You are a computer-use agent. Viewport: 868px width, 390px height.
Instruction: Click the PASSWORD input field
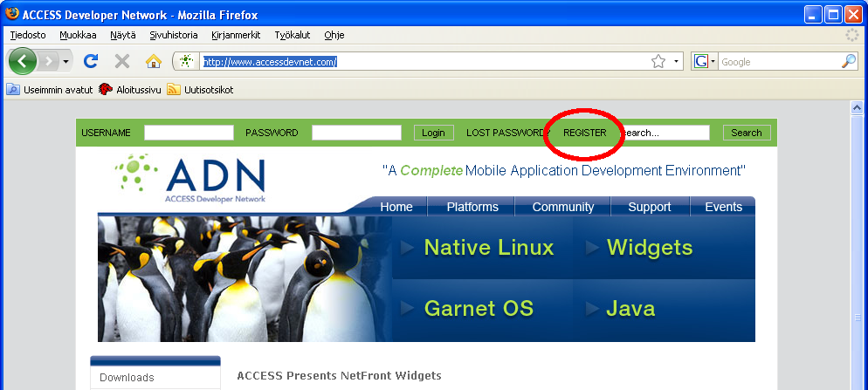click(x=356, y=133)
